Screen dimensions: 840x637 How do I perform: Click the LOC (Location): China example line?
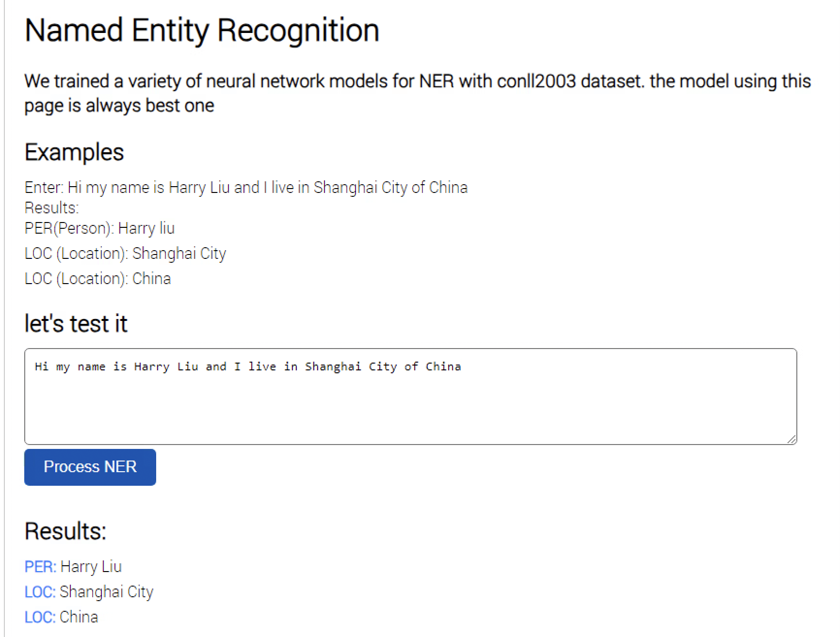pos(97,278)
